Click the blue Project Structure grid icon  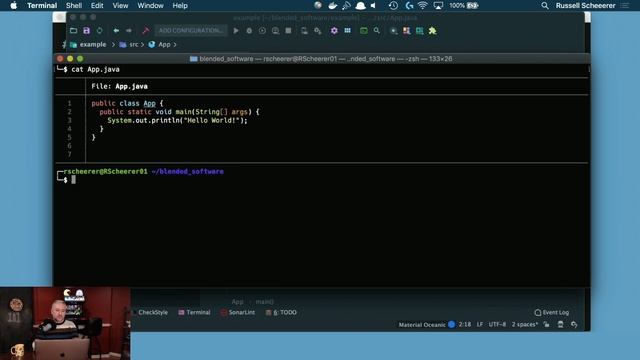pyautogui.click(x=347, y=31)
